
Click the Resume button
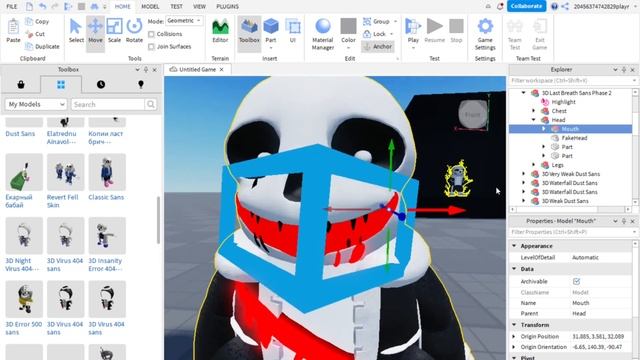pos(434,31)
